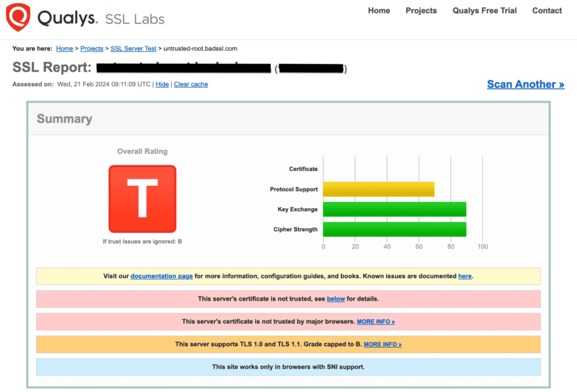The height and width of the screenshot is (392, 577).
Task: Click the green Key Exchange bar
Action: click(x=394, y=210)
